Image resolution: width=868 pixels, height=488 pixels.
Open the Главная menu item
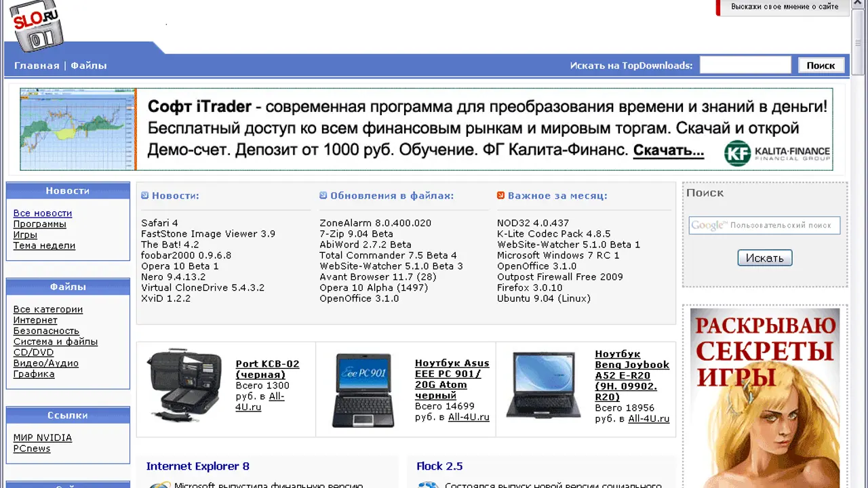(x=37, y=66)
